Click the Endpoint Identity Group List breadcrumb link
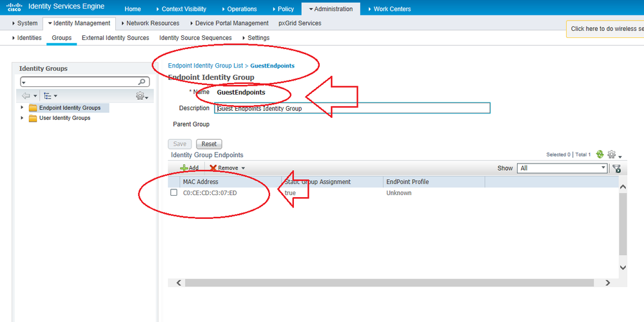 [x=206, y=66]
